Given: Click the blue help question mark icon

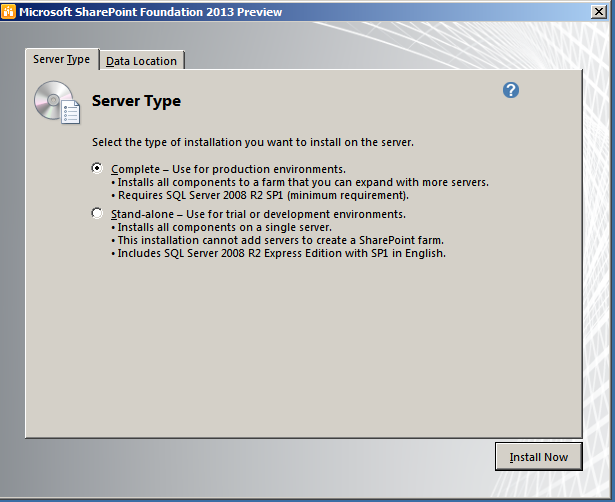Looking at the screenshot, I should [511, 90].
